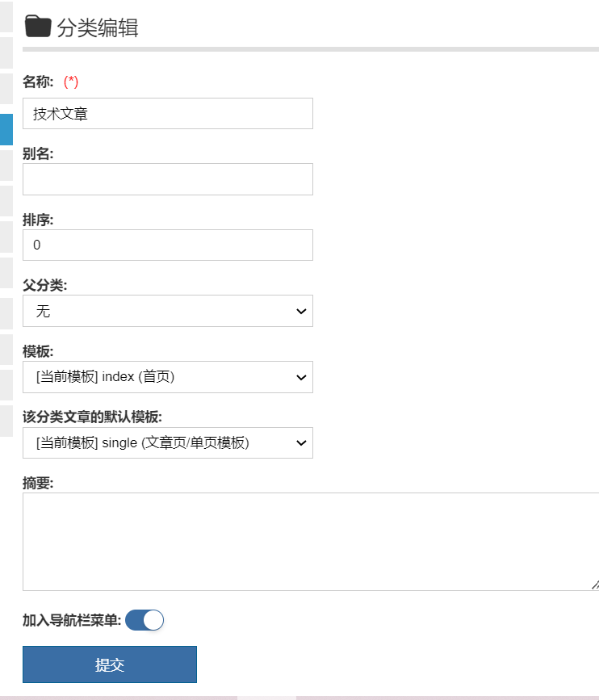Select the topmost collapsed sidebar item

coord(6,16)
